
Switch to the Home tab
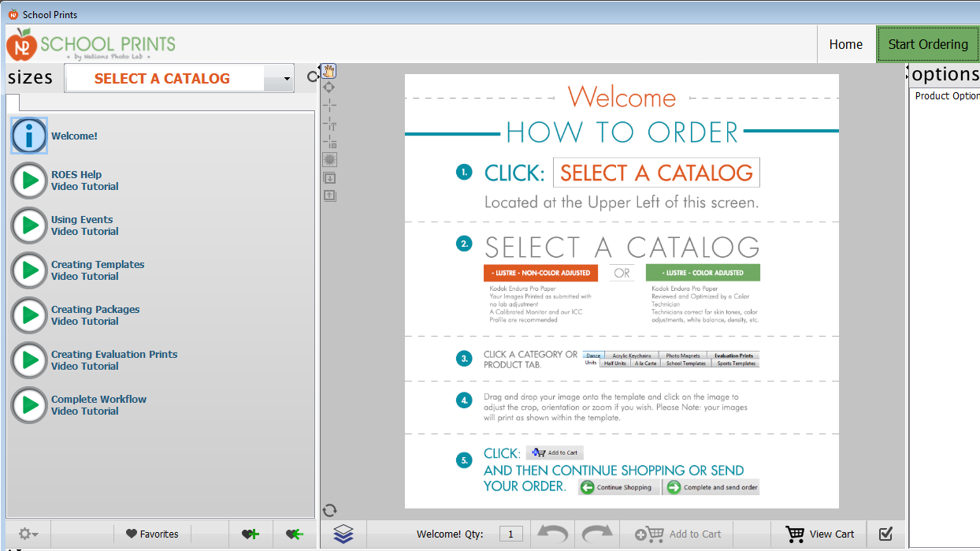click(x=845, y=44)
